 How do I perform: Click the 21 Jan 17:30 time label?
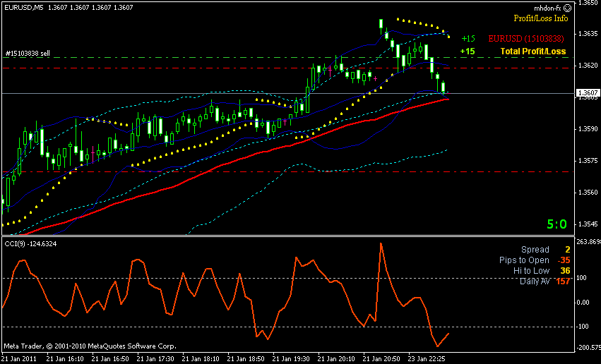click(155, 359)
